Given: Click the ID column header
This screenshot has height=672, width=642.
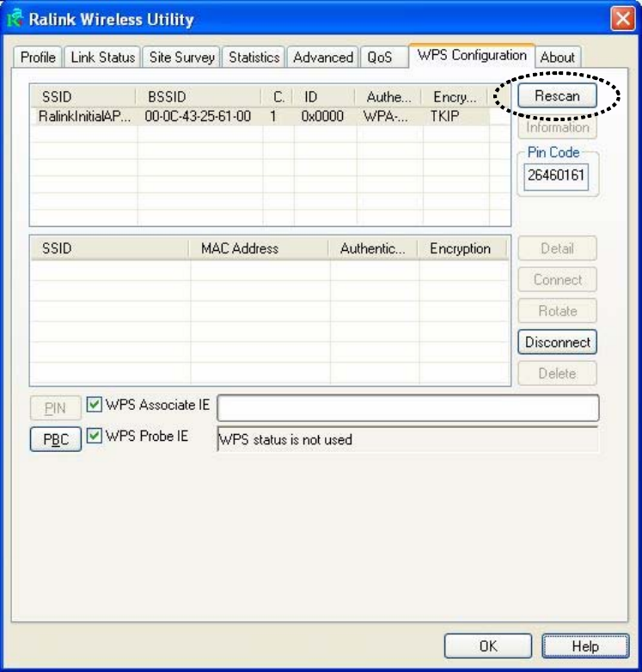Looking at the screenshot, I should click(x=323, y=96).
